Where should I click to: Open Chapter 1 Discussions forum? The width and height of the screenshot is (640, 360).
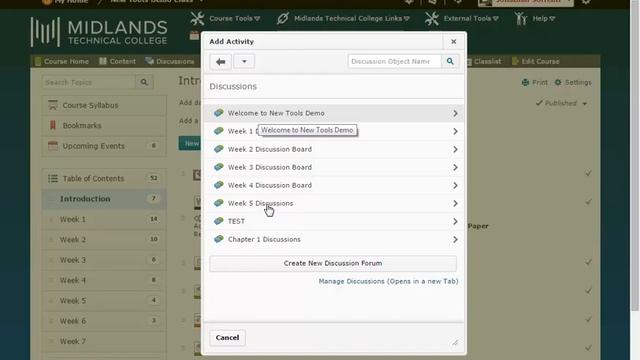[333, 239]
